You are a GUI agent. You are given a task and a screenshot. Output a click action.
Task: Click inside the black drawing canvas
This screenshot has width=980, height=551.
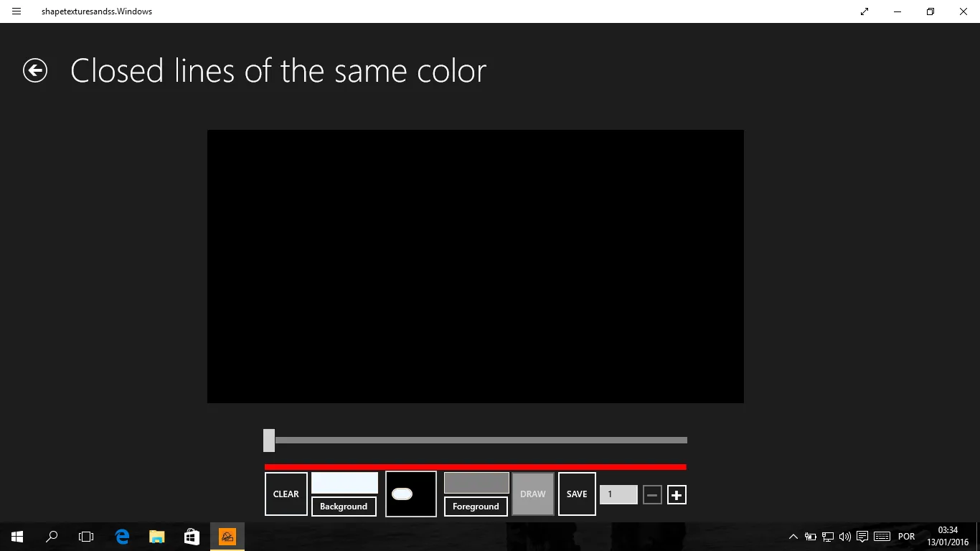click(x=476, y=266)
